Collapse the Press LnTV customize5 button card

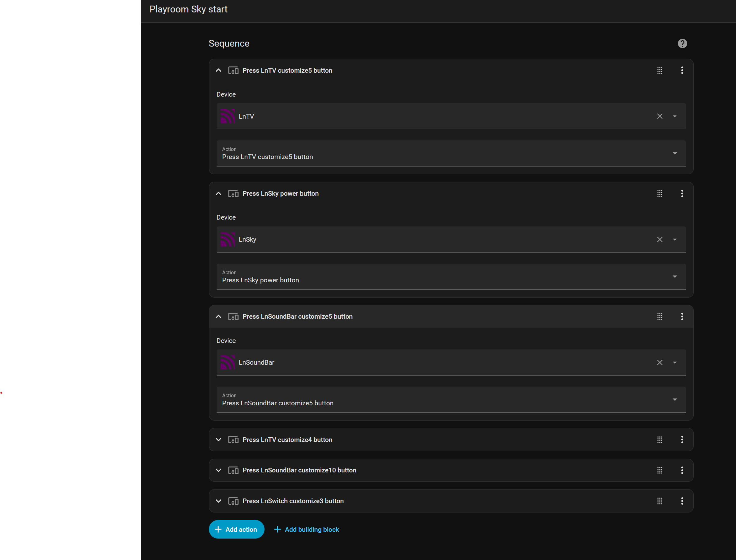coord(218,70)
